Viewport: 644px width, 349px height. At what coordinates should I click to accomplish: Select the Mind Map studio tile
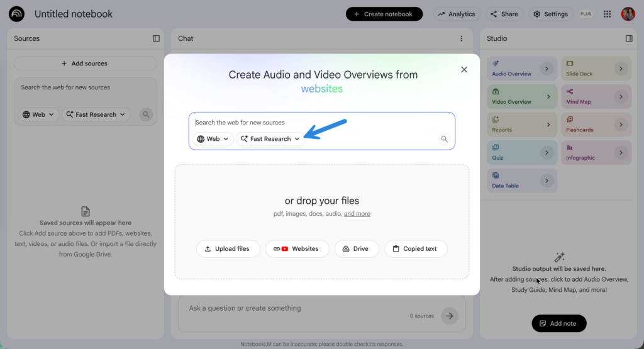[596, 96]
